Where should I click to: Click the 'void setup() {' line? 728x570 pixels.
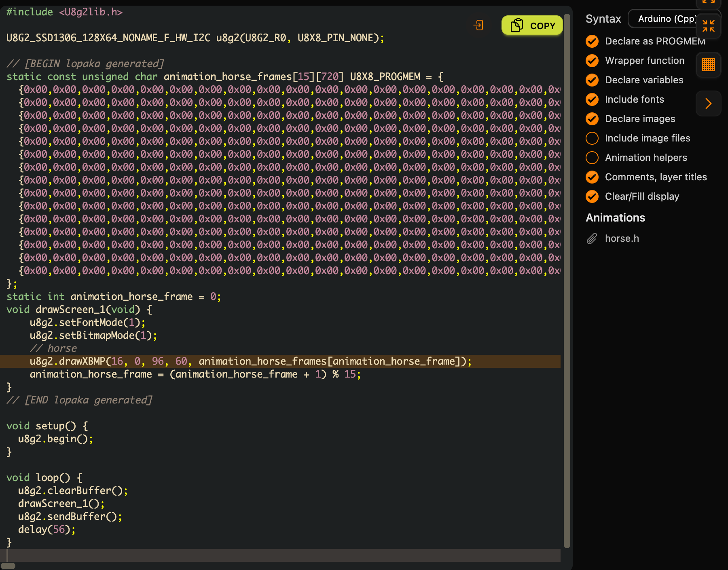pos(47,426)
